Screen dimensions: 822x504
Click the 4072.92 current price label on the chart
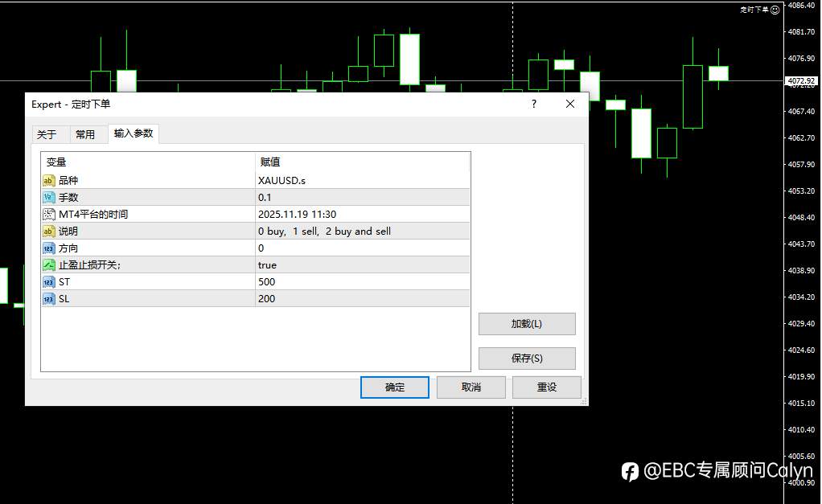802,80
